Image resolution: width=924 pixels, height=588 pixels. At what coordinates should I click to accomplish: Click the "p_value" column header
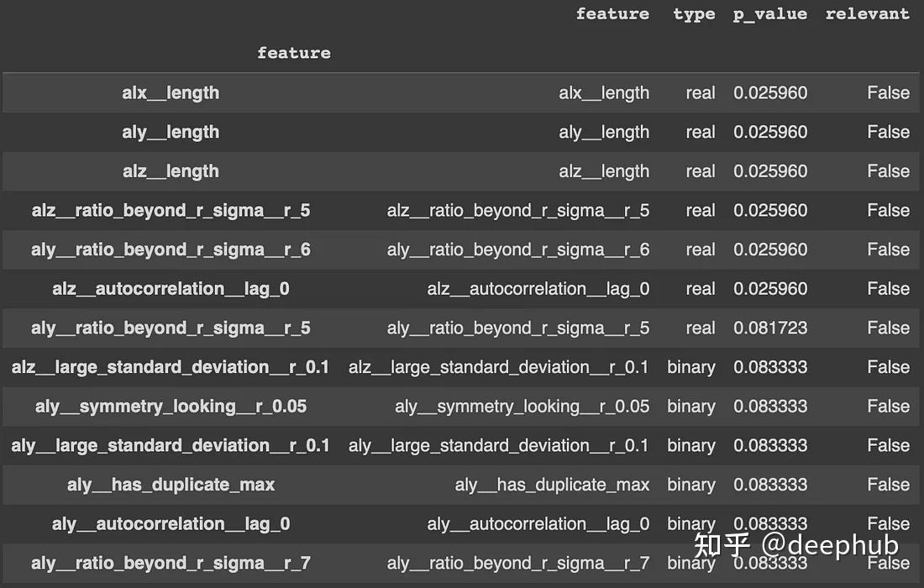769,13
